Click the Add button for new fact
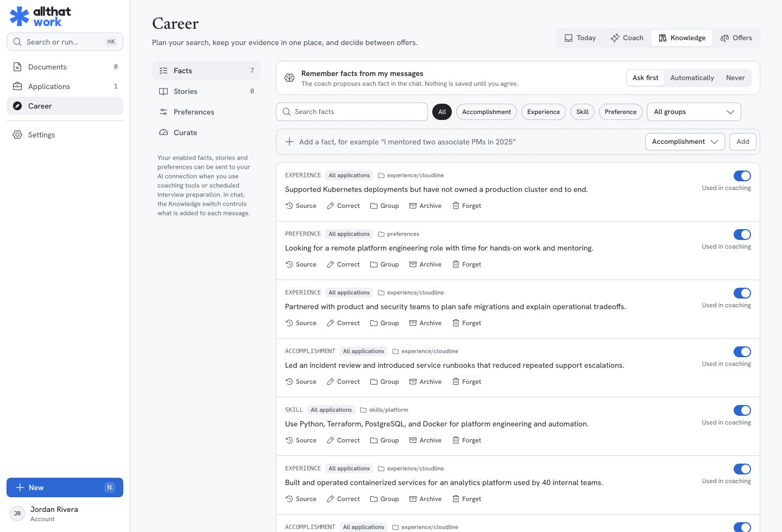 [742, 142]
